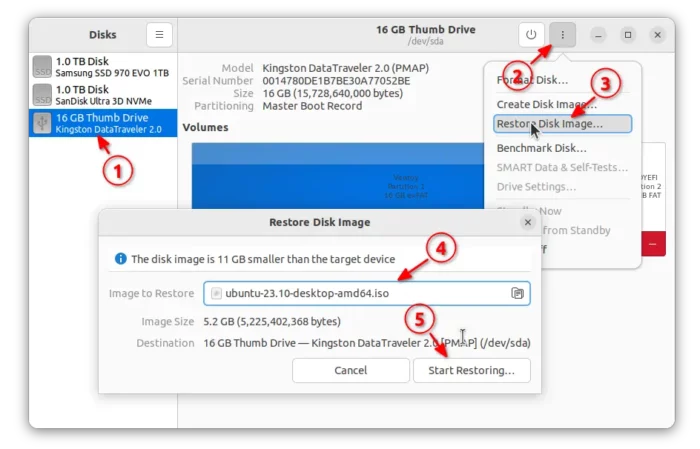Click the Cancel button
700x449 pixels.
pyautogui.click(x=351, y=370)
